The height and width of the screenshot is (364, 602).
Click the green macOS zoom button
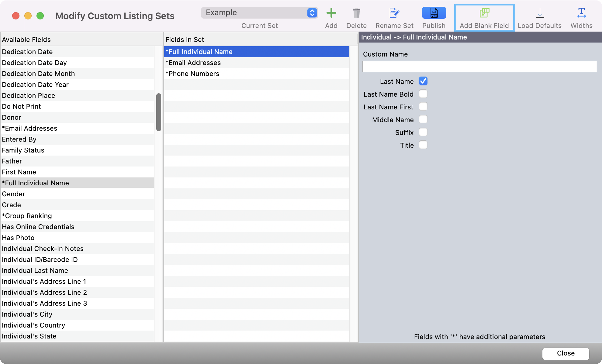[40, 16]
